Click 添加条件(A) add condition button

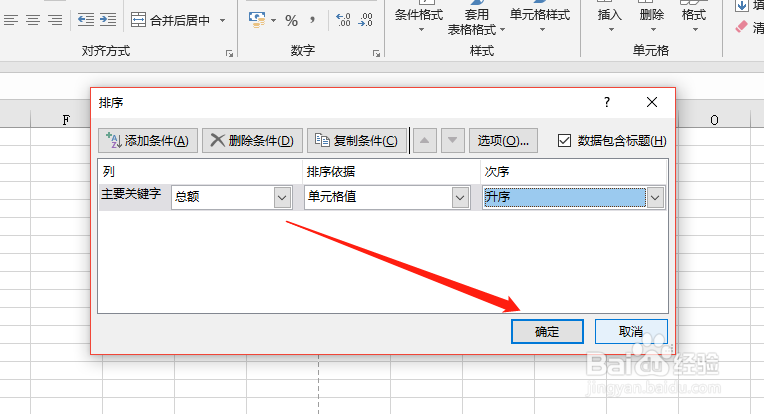pos(148,141)
